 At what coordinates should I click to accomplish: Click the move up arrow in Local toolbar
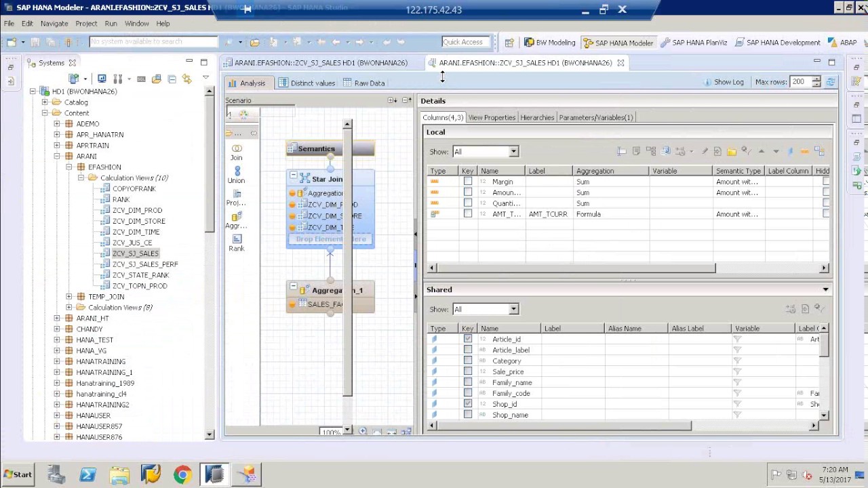tap(761, 151)
